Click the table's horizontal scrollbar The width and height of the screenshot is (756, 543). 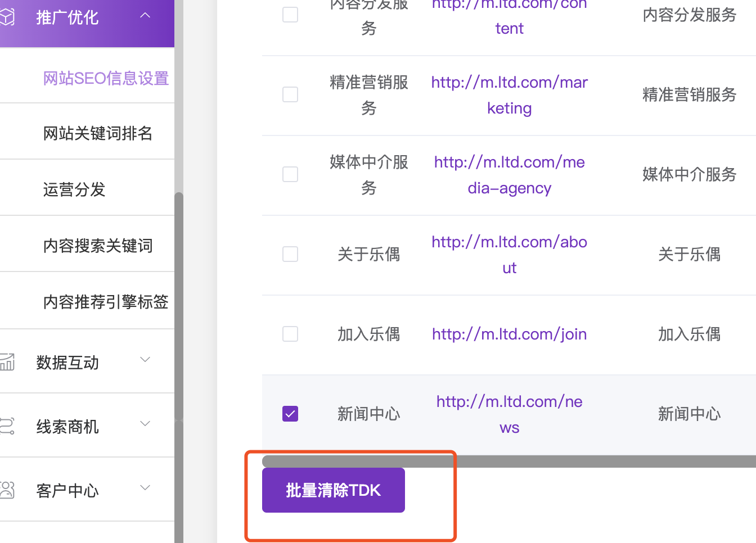pos(562,461)
